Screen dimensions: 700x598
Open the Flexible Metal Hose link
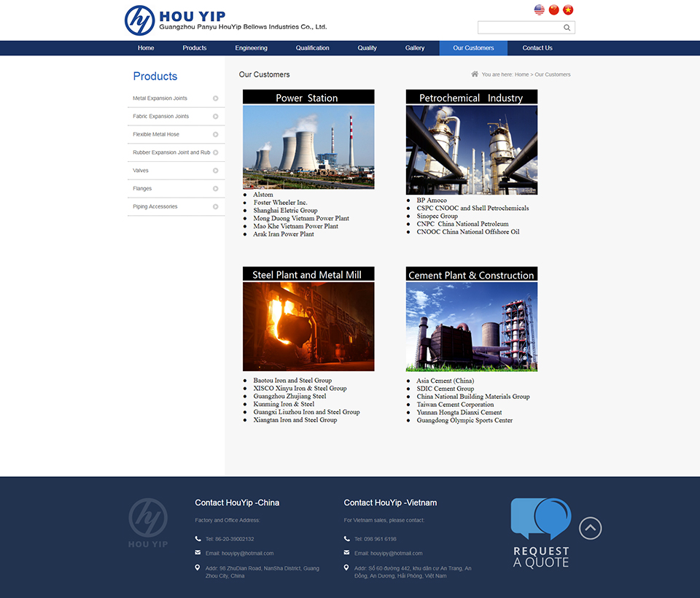(156, 134)
